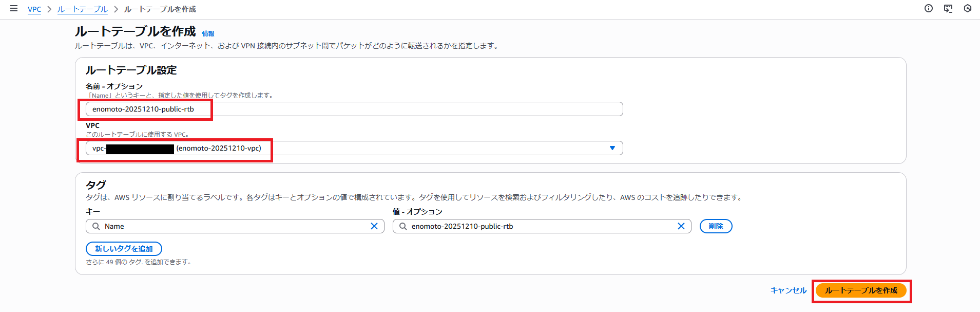Image resolution: width=980 pixels, height=312 pixels.
Task: Click 新しいタグを追加 button
Action: click(x=124, y=249)
